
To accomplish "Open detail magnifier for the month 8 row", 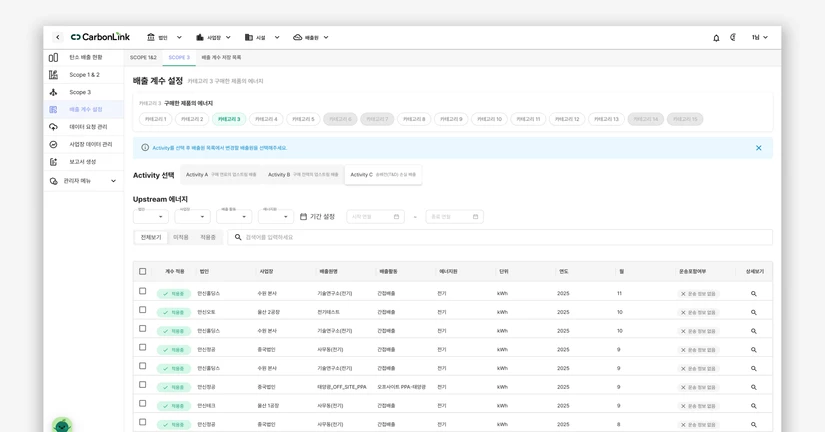I will (x=753, y=425).
